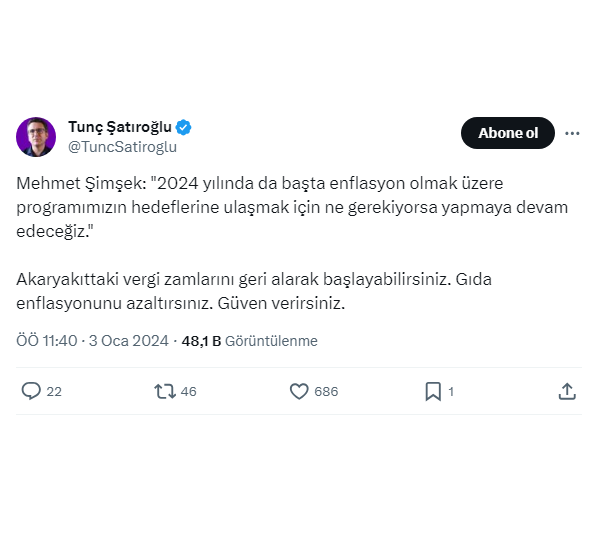609x537 pixels.
Task: Open the share icon menu
Action: click(567, 391)
